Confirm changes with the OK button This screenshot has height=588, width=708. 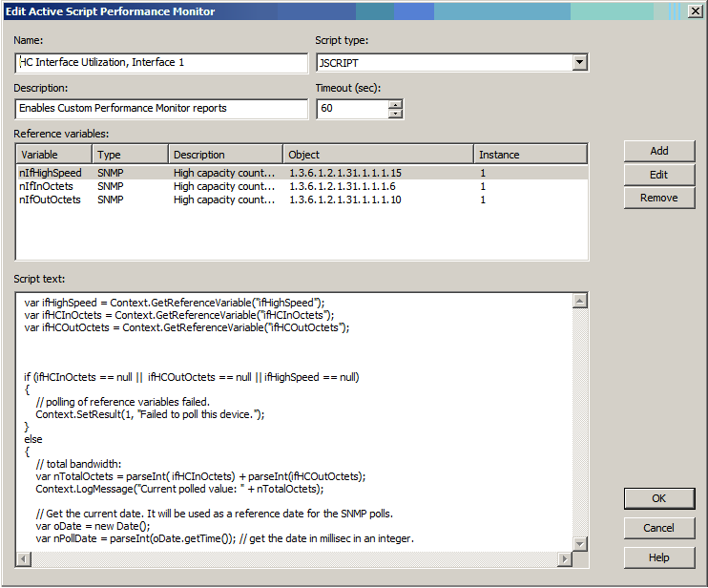[658, 498]
